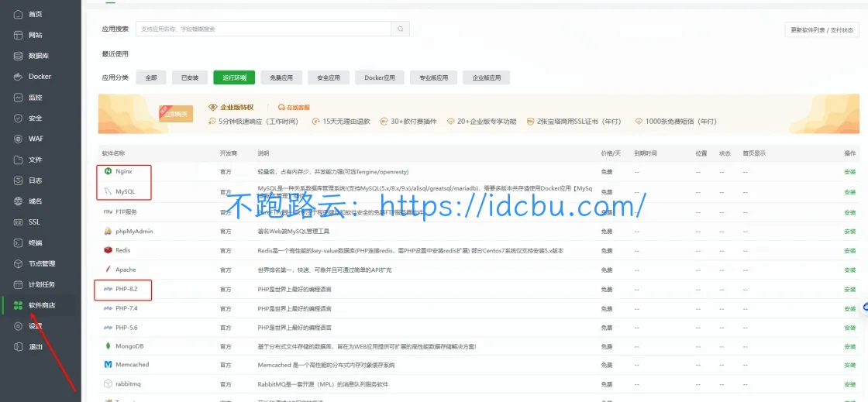Click the 域名 globe icon in sidebar
Viewport: 868px width, 402px height.
tap(19, 201)
